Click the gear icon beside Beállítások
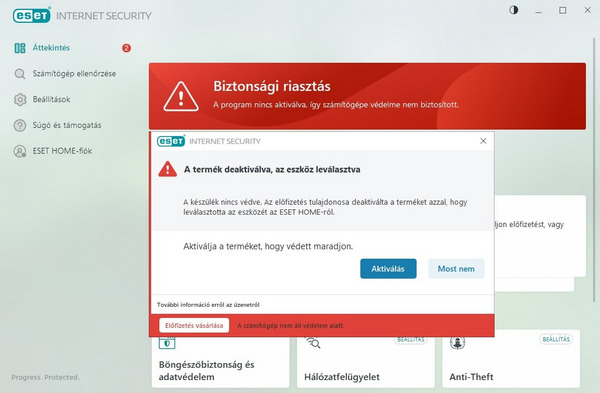 (20, 99)
